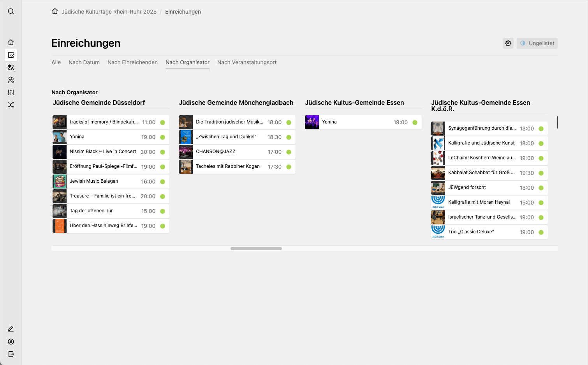Screen dimensions: 588x365
Task: Select the JEWgend forscht submission
Action: tap(489, 188)
